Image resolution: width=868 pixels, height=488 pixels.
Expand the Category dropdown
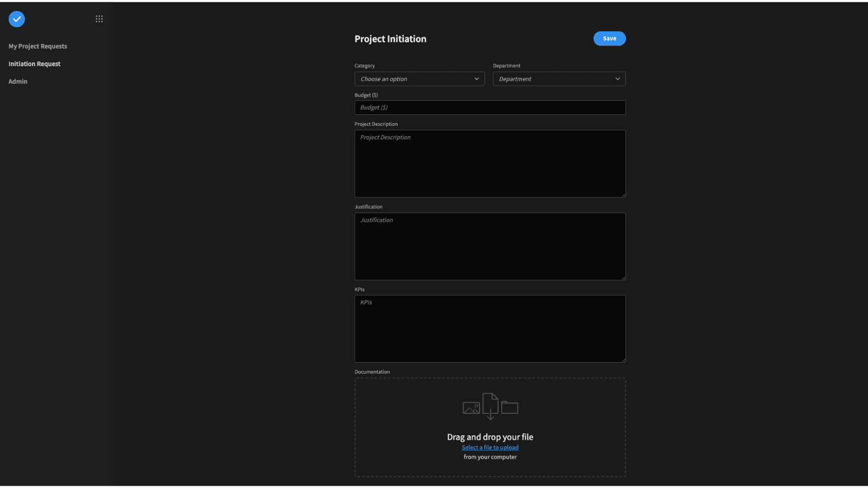click(419, 79)
